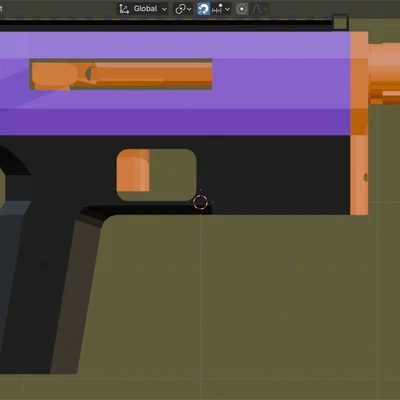Click the red-white 3D cursor

[x=200, y=202]
